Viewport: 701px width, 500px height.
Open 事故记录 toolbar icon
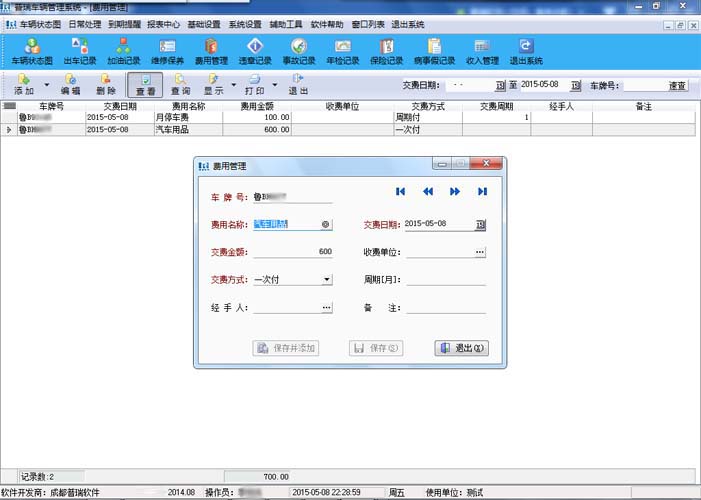(299, 51)
